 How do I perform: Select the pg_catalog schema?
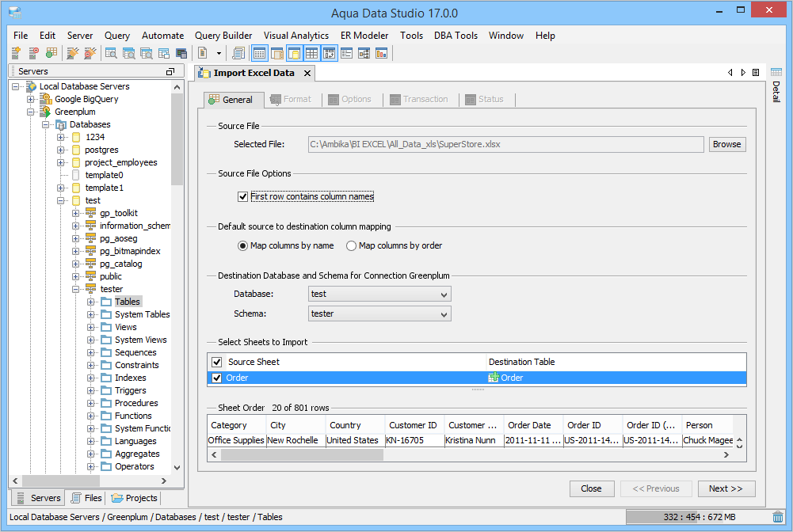[121, 264]
